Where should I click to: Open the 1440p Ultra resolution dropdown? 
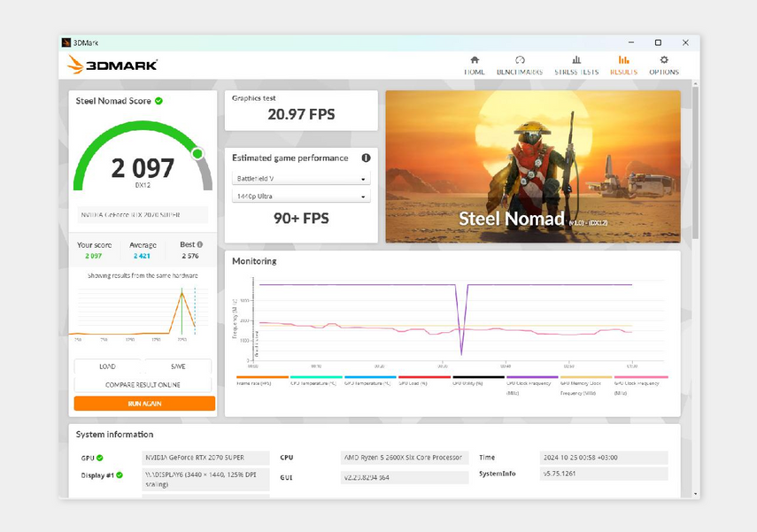[301, 196]
